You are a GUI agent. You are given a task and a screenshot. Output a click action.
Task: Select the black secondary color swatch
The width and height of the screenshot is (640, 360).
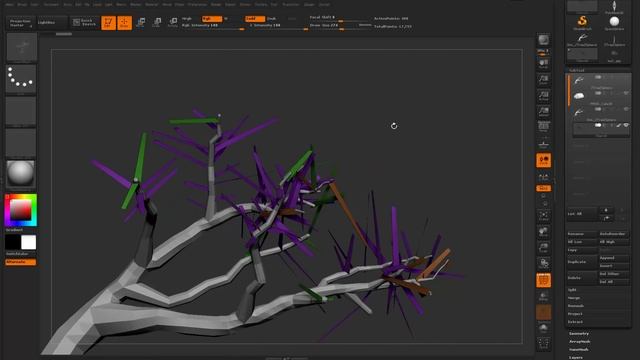coord(13,242)
